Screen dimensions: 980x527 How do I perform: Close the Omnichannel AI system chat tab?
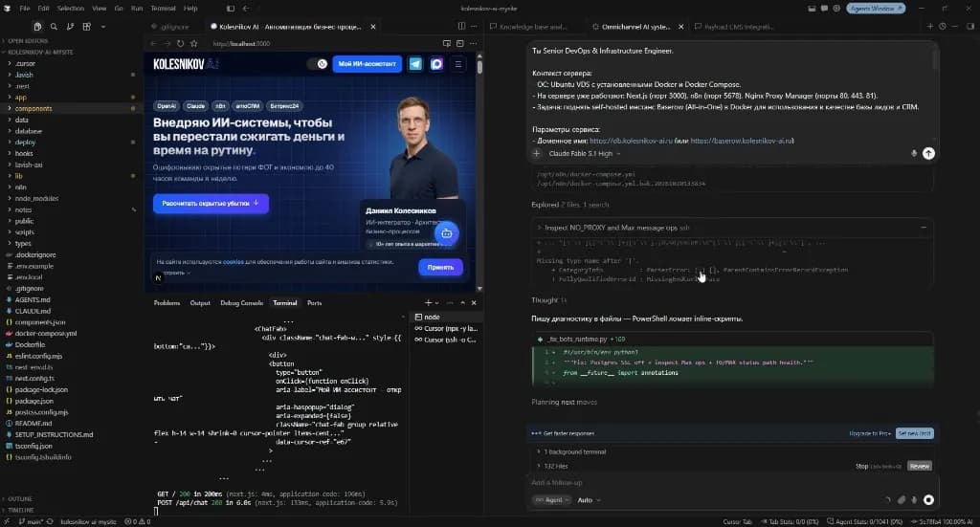pyautogui.click(x=680, y=27)
